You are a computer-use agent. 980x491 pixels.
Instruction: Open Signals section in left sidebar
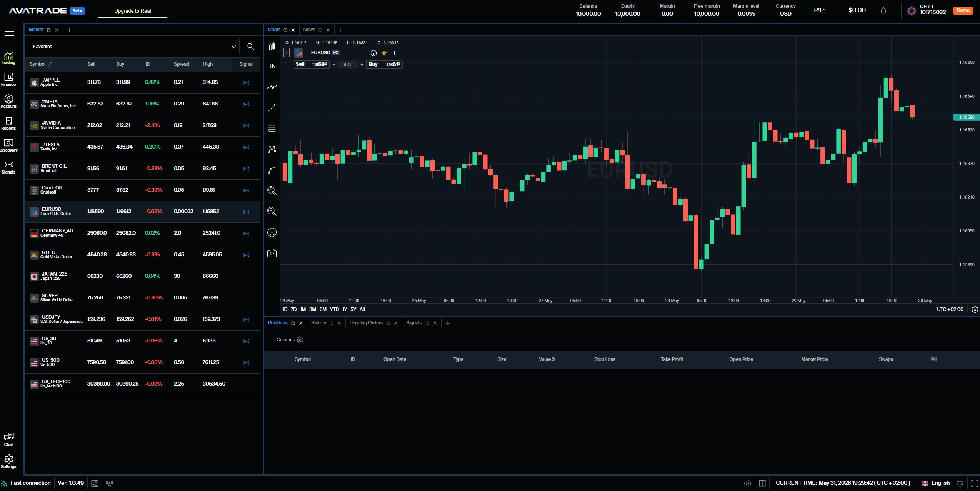(8, 167)
